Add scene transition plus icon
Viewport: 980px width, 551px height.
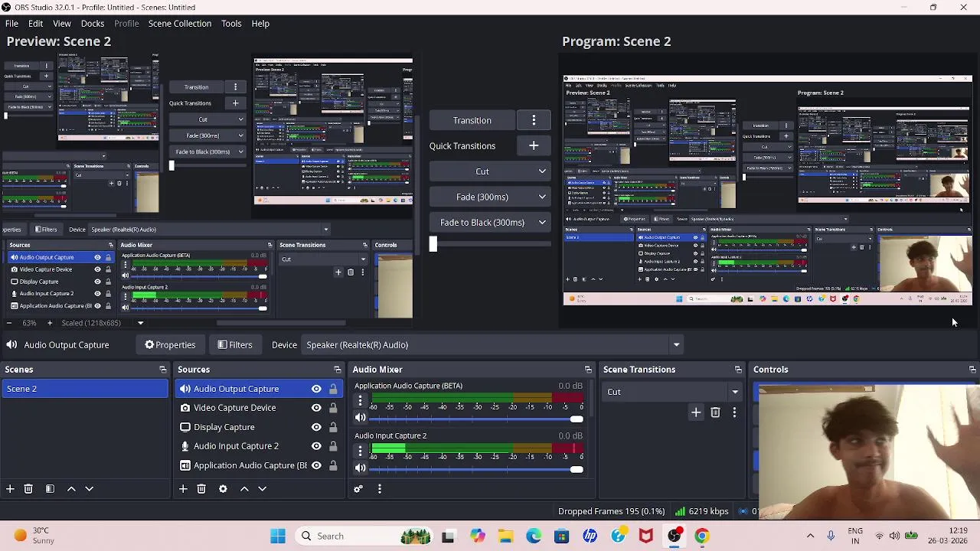(x=696, y=412)
